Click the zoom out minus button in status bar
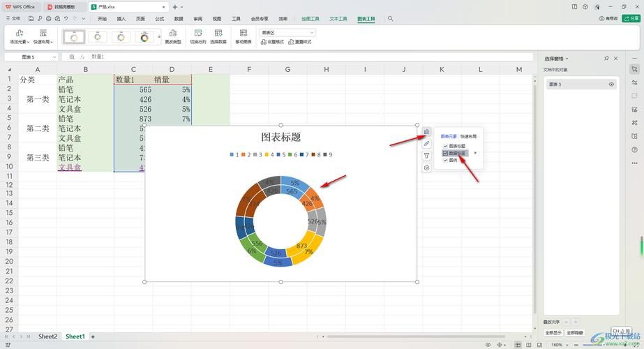 (576, 345)
